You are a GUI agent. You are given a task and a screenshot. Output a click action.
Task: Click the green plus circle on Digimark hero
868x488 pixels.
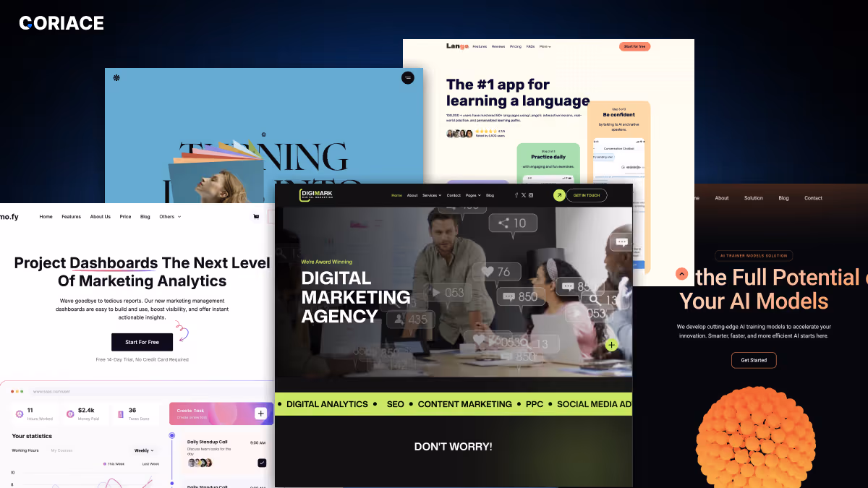pyautogui.click(x=612, y=345)
